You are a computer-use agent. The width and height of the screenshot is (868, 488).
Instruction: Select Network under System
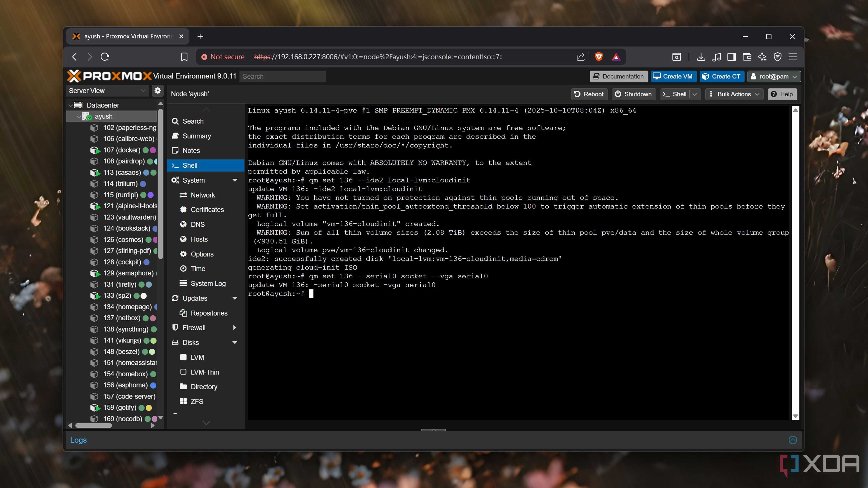pos(205,195)
